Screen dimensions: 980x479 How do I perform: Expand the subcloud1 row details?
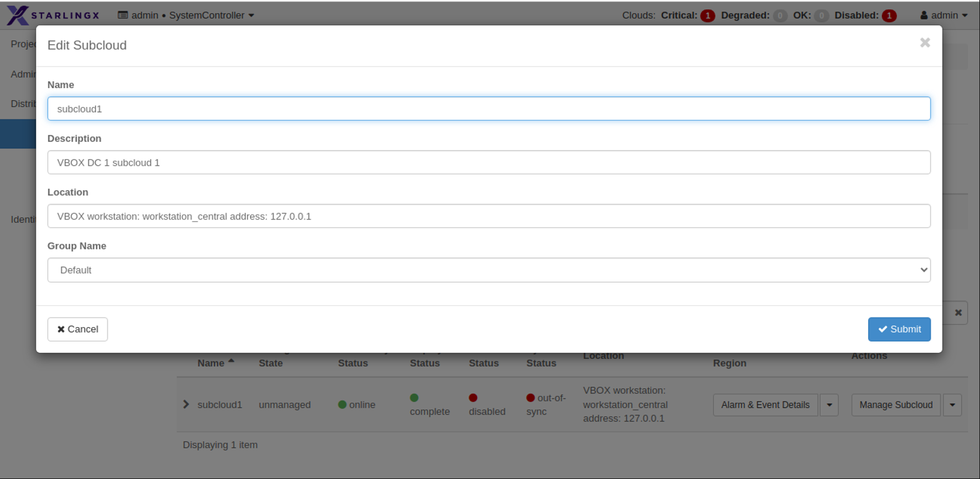coord(186,404)
